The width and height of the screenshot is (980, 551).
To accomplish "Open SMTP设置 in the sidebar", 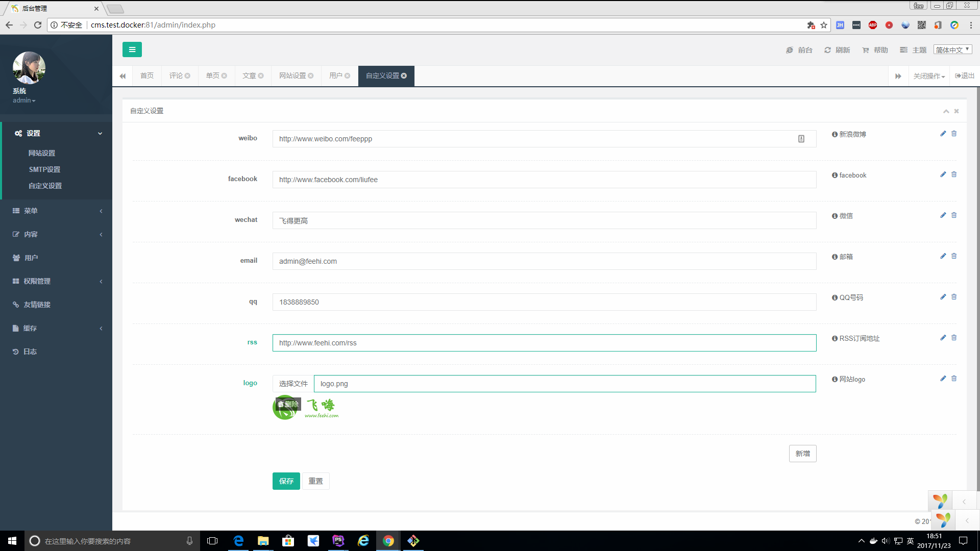I will pos(44,169).
